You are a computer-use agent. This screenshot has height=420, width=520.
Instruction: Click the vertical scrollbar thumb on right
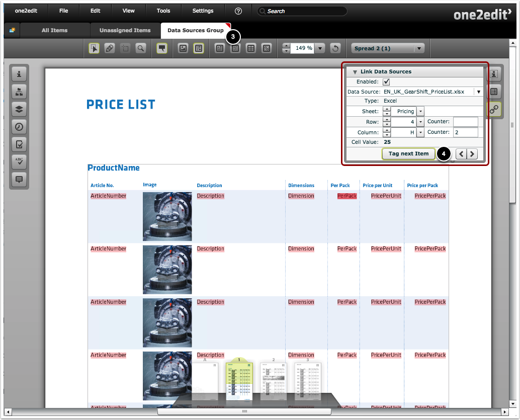point(512,125)
